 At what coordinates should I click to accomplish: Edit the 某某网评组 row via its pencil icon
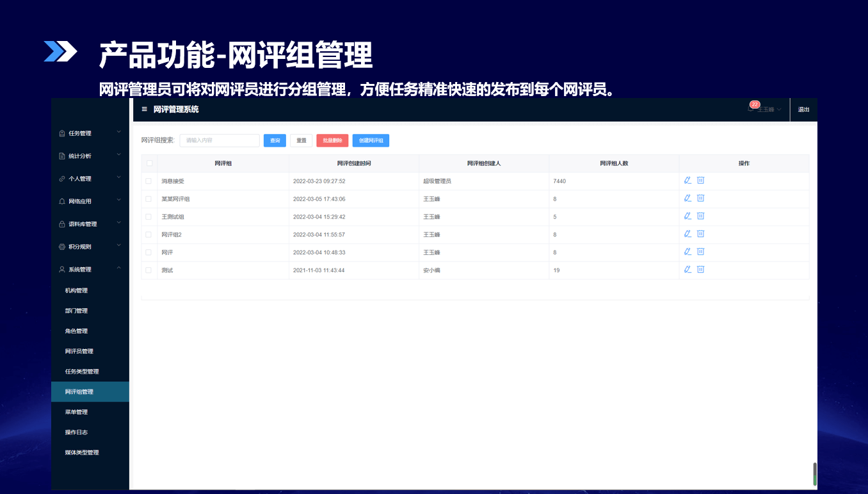click(x=687, y=199)
